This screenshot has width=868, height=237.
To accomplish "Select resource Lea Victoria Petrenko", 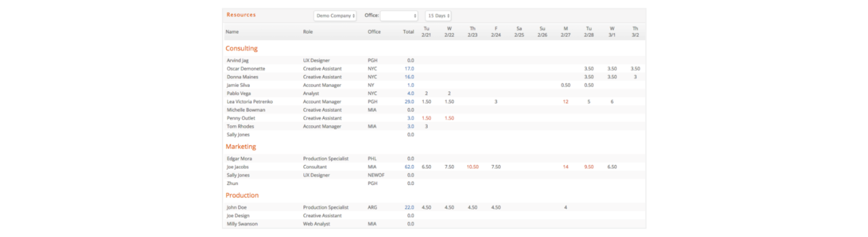I will 250,102.
